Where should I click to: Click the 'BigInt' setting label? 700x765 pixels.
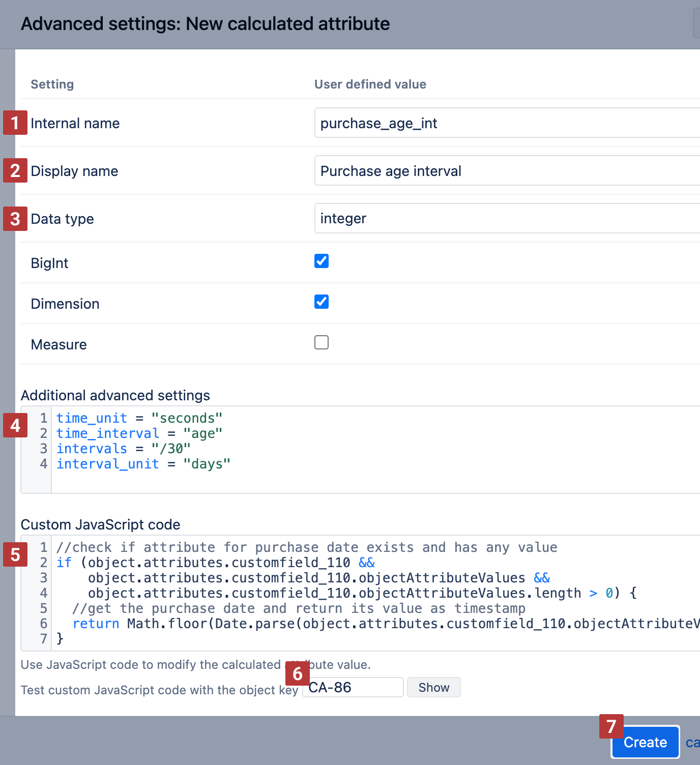49,263
